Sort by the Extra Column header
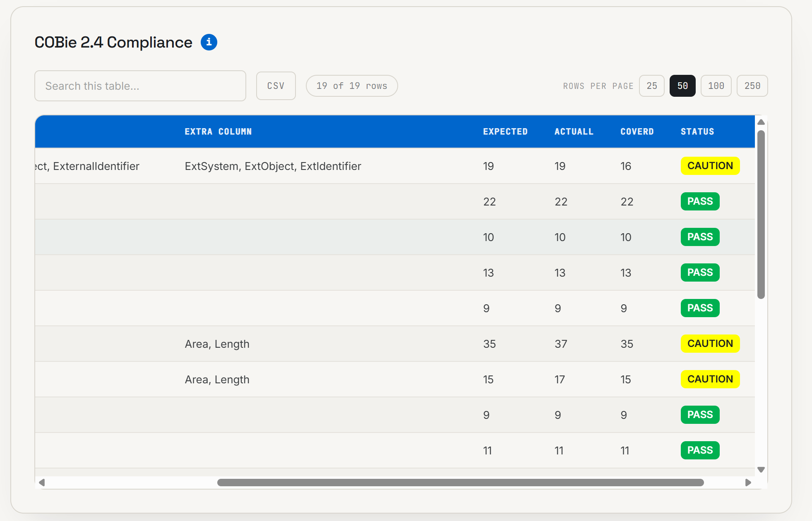This screenshot has width=812, height=521. 218,131
